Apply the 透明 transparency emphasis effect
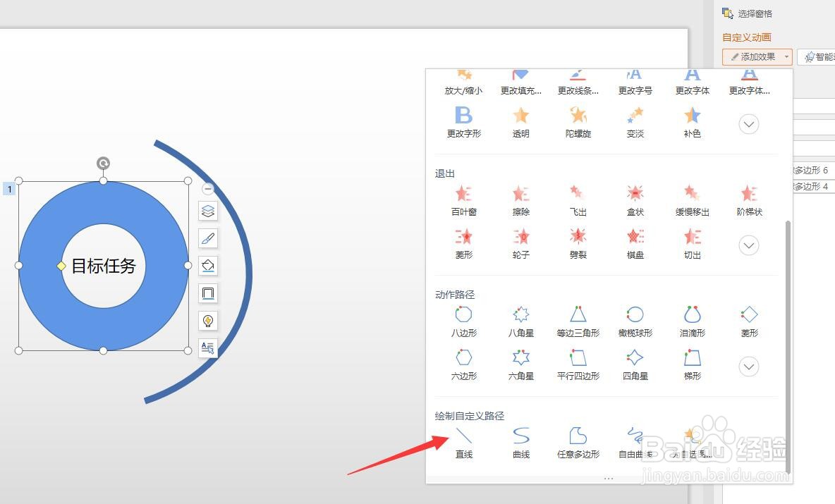835x504 pixels. click(x=520, y=121)
